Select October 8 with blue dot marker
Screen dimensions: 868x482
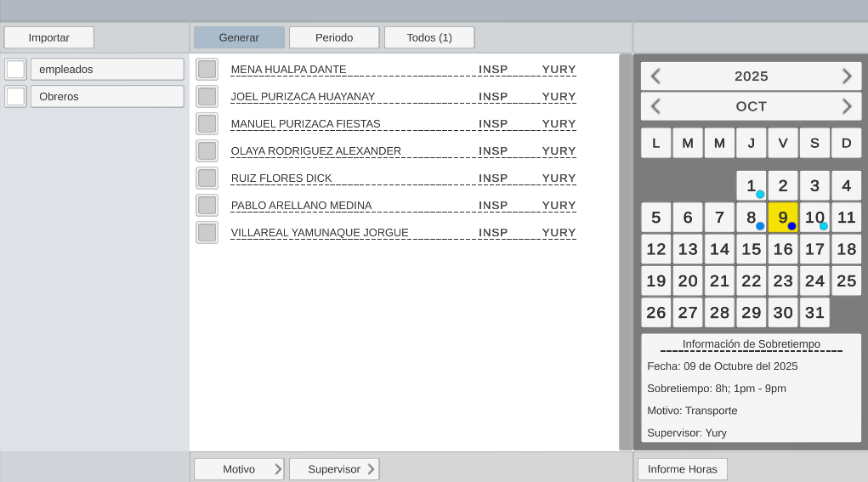(752, 218)
